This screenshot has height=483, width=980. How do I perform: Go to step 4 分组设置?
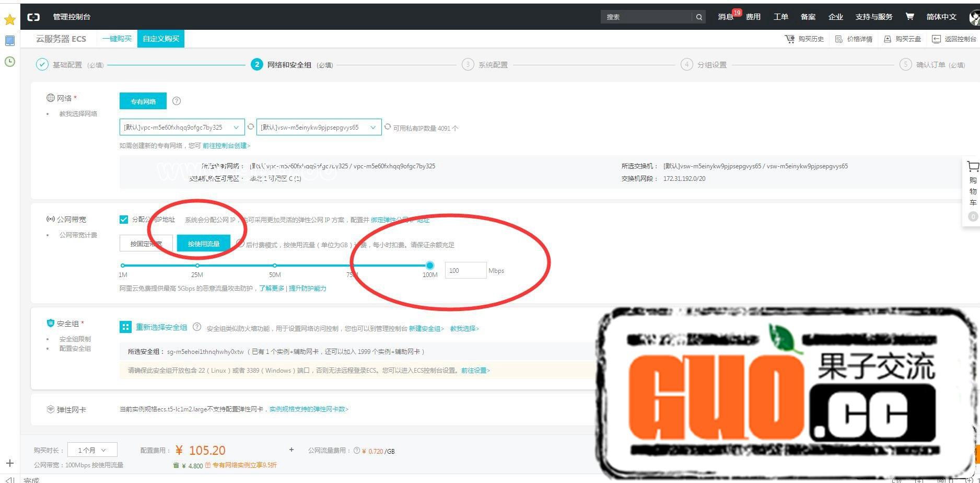[704, 65]
